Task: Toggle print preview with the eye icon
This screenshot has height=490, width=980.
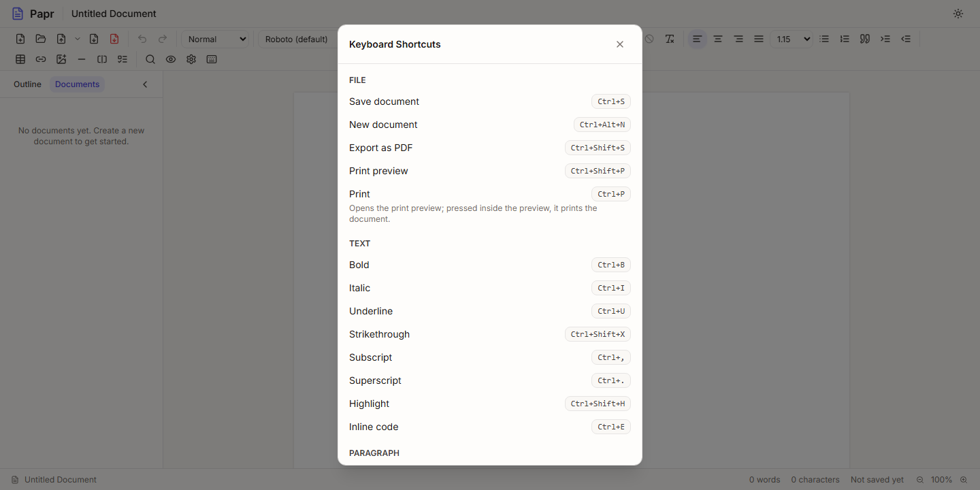Action: pyautogui.click(x=171, y=59)
